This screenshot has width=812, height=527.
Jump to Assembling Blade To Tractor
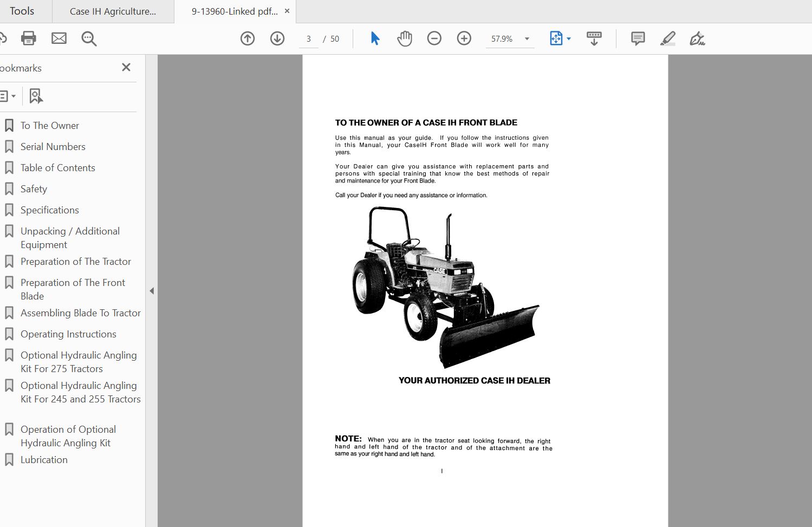[81, 313]
